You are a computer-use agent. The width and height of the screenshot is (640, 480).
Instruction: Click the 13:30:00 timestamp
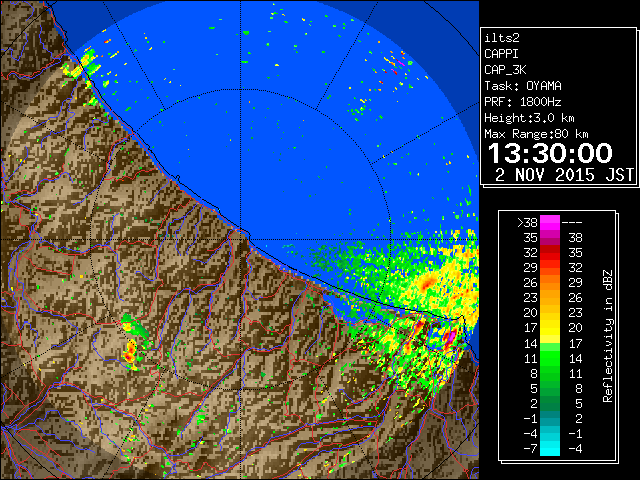pyautogui.click(x=550, y=153)
